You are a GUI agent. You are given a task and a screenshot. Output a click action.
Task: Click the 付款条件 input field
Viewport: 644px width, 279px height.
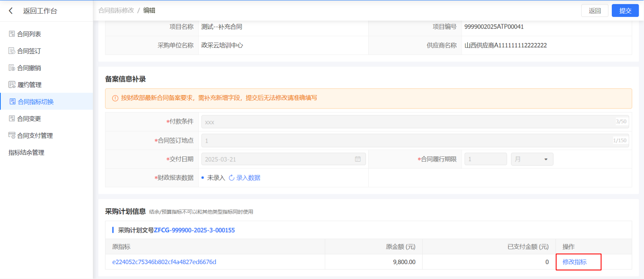coord(407,122)
